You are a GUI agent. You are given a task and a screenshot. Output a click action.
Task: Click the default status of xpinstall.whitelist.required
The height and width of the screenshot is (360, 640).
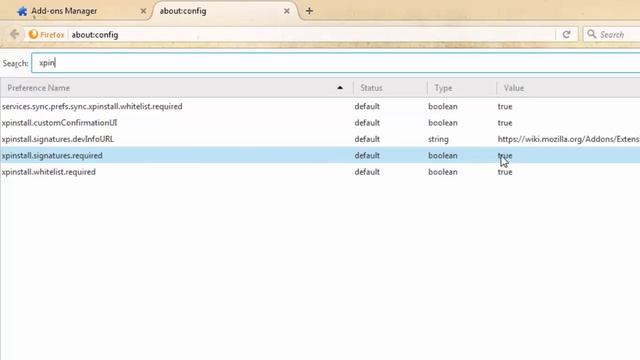tap(367, 172)
